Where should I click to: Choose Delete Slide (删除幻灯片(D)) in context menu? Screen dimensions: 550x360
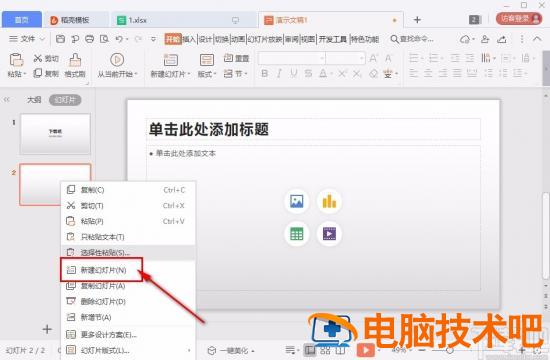(x=128, y=301)
